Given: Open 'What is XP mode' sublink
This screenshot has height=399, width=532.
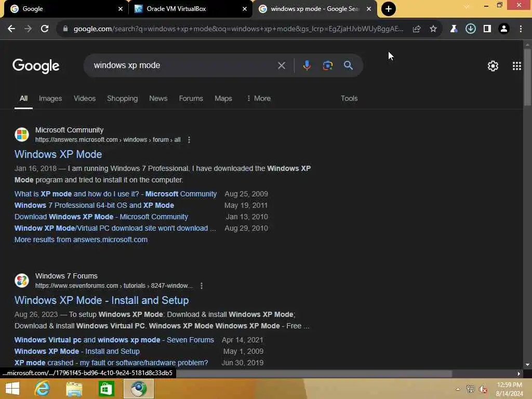Looking at the screenshot, I should pyautogui.click(x=115, y=194).
